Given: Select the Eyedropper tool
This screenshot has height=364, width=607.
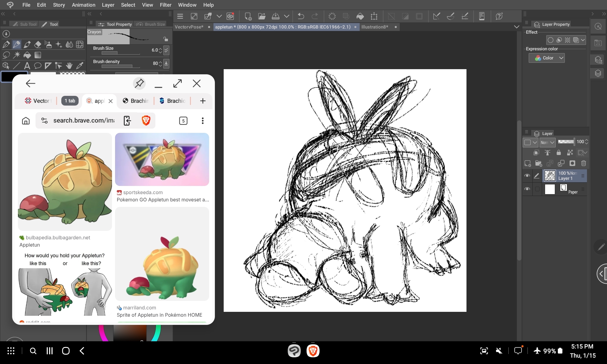Looking at the screenshot, I should pyautogui.click(x=80, y=66).
